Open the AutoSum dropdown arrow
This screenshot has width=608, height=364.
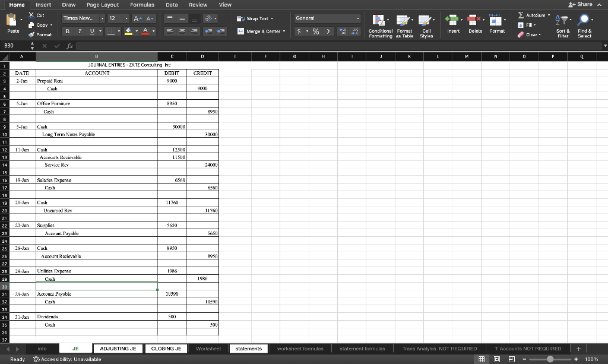click(549, 15)
